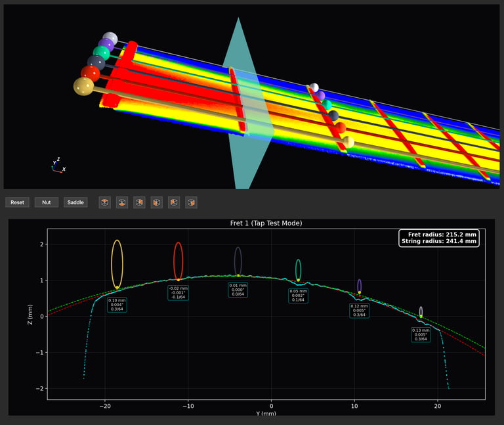The image size is (504, 425).
Task: Select the last cube view preset icon
Action: pos(191,202)
